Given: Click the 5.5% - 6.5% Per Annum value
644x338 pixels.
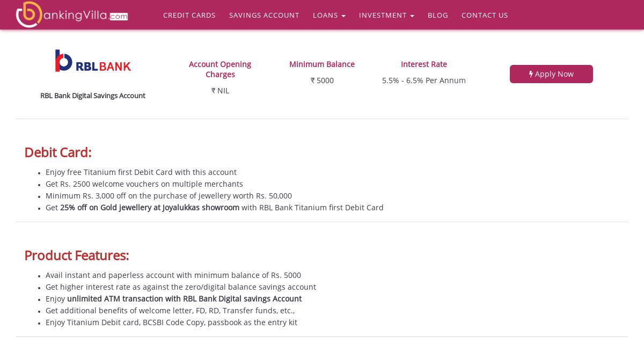Looking at the screenshot, I should [x=424, y=80].
